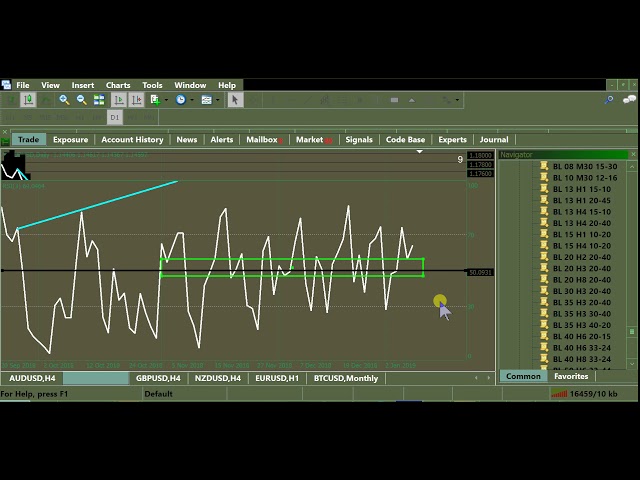Select the cursor arrow tool
Image resolution: width=640 pixels, height=480 pixels.
(235, 100)
